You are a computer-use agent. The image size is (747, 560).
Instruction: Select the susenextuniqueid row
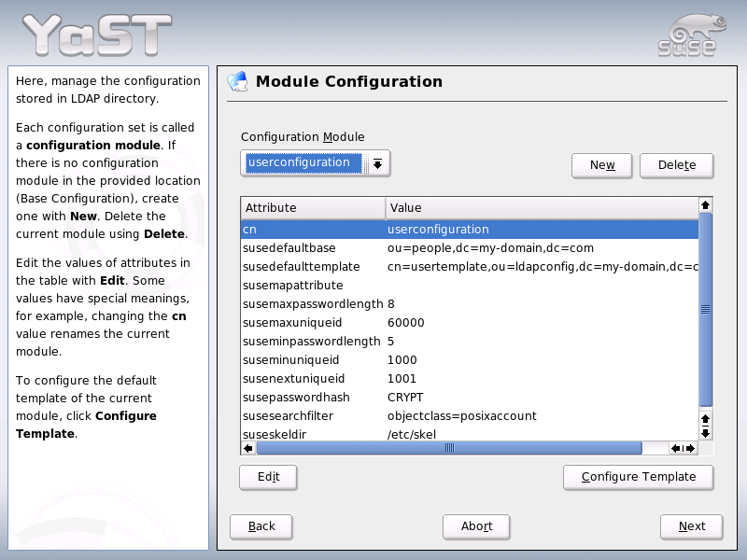coord(470,379)
